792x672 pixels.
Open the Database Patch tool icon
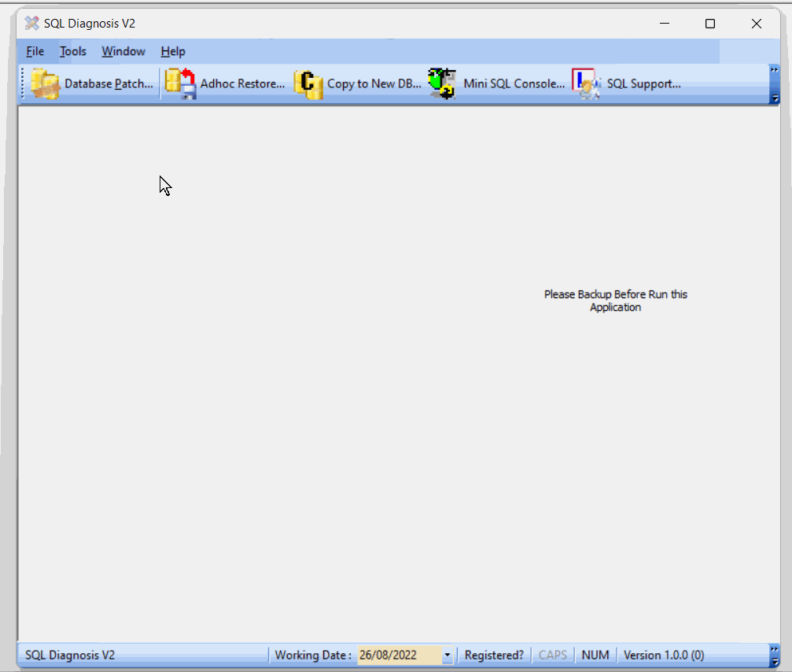[45, 83]
